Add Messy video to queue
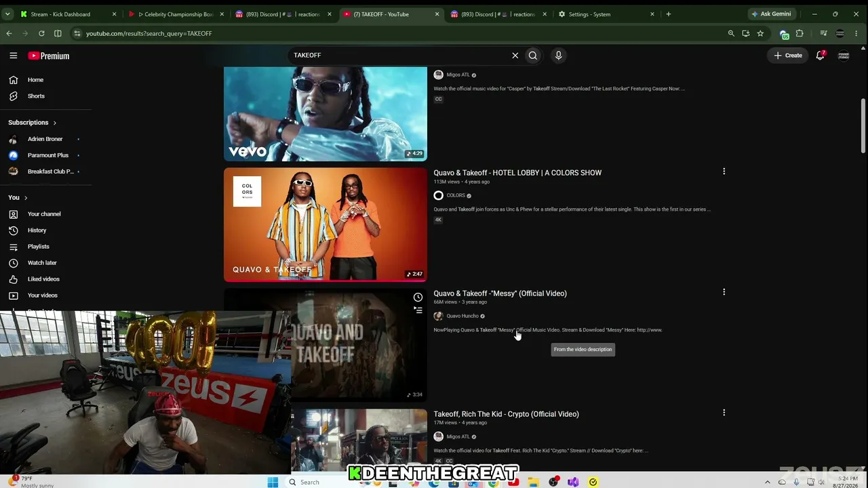This screenshot has height=488, width=868. coord(418,310)
